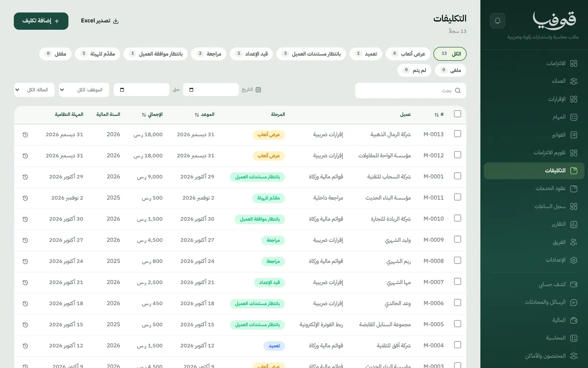This screenshot has width=588, height=368.
Task: Open كشف حساب in sidebar
Action: 534,284
